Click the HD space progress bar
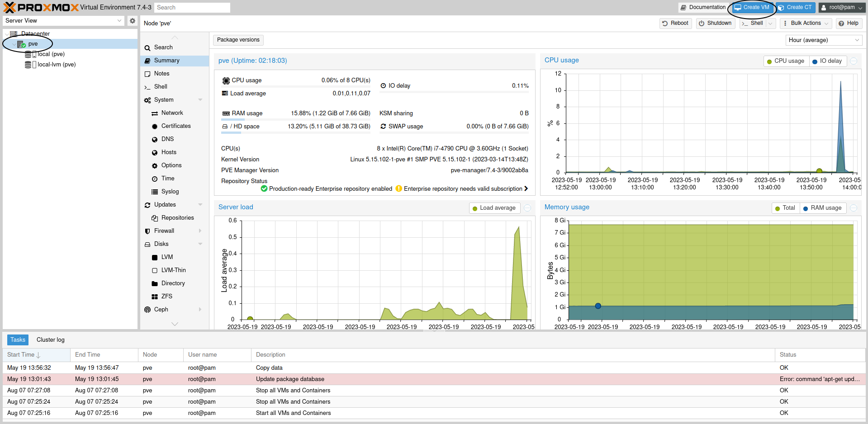868x424 pixels. [x=296, y=132]
